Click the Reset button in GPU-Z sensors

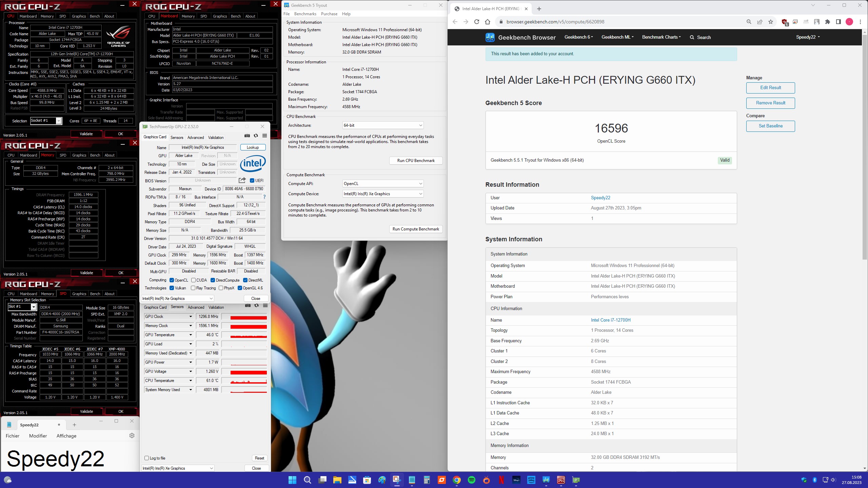pyautogui.click(x=259, y=458)
